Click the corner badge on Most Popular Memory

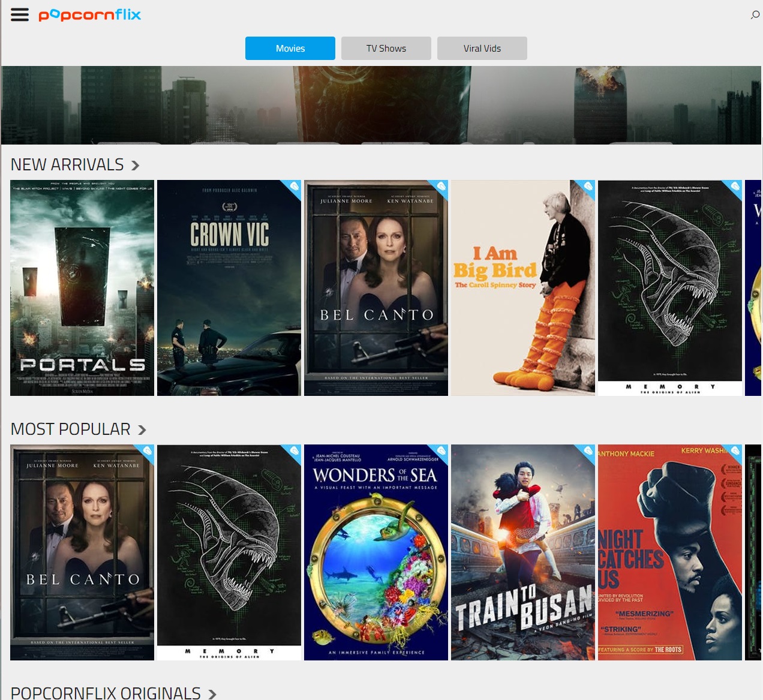tap(294, 451)
